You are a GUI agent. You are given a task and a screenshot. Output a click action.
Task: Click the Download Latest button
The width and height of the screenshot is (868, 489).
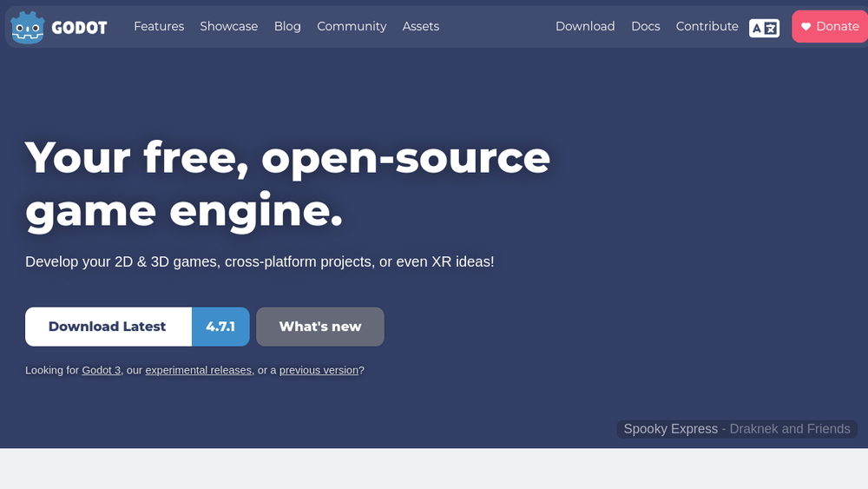(x=108, y=327)
